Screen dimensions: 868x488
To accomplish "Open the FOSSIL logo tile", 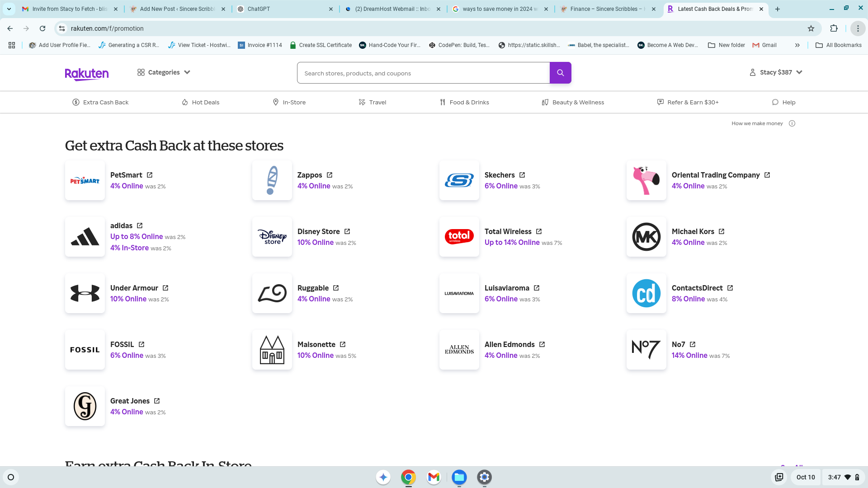I will coord(85,350).
